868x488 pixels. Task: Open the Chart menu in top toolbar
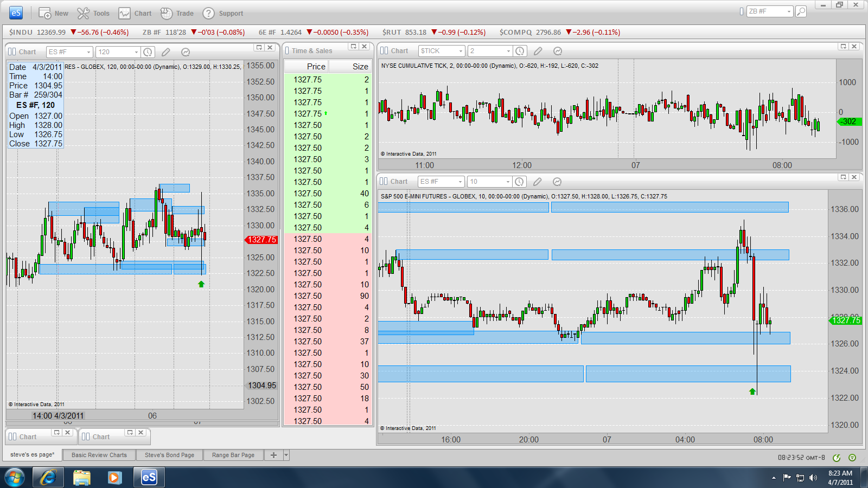[x=135, y=14]
